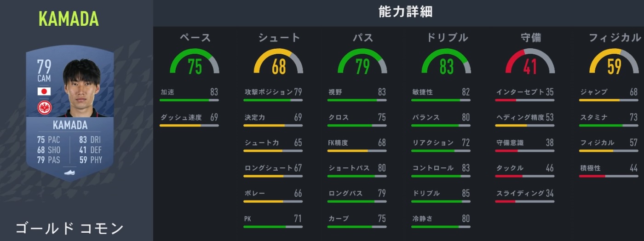The height and width of the screenshot is (241, 644).
Task: Select the 能力詳細 header title
Action: [398, 12]
